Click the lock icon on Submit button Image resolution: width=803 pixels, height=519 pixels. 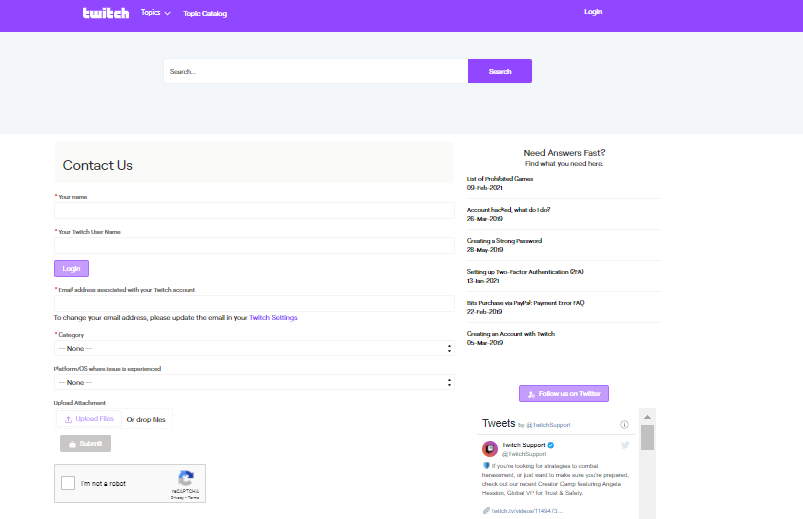(x=72, y=444)
